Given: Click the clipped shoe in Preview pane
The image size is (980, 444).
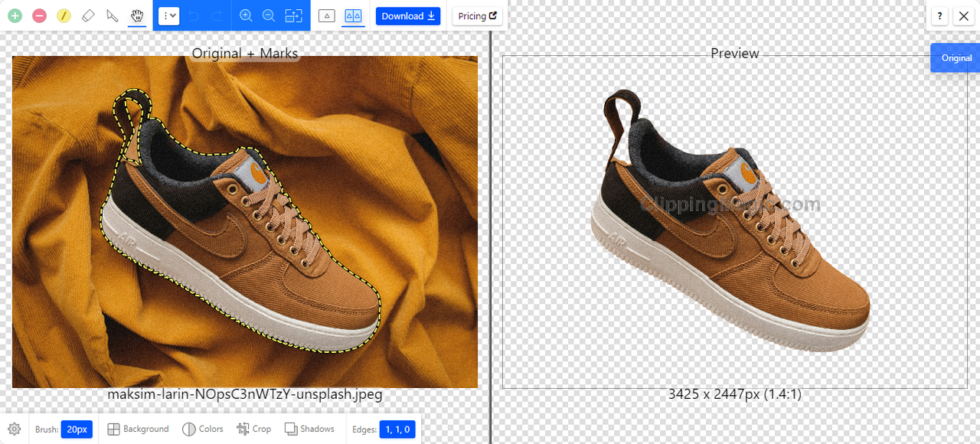Looking at the screenshot, I should click(730, 222).
